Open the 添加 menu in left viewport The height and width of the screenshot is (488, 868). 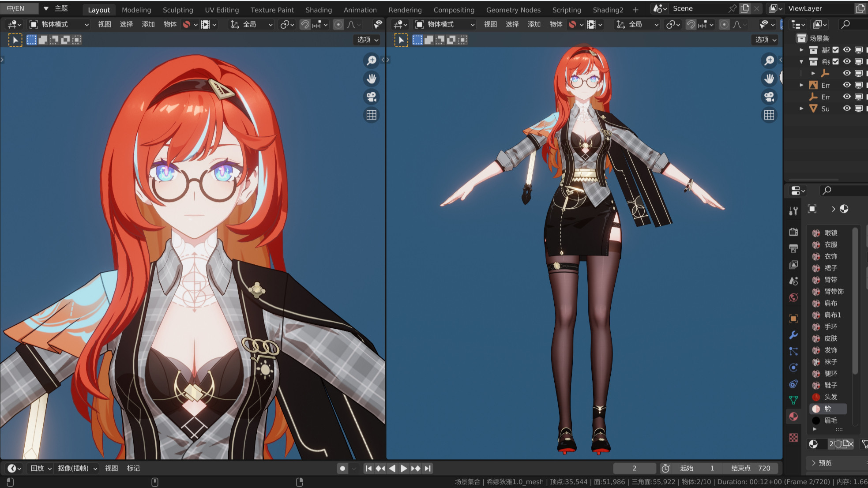tap(148, 24)
